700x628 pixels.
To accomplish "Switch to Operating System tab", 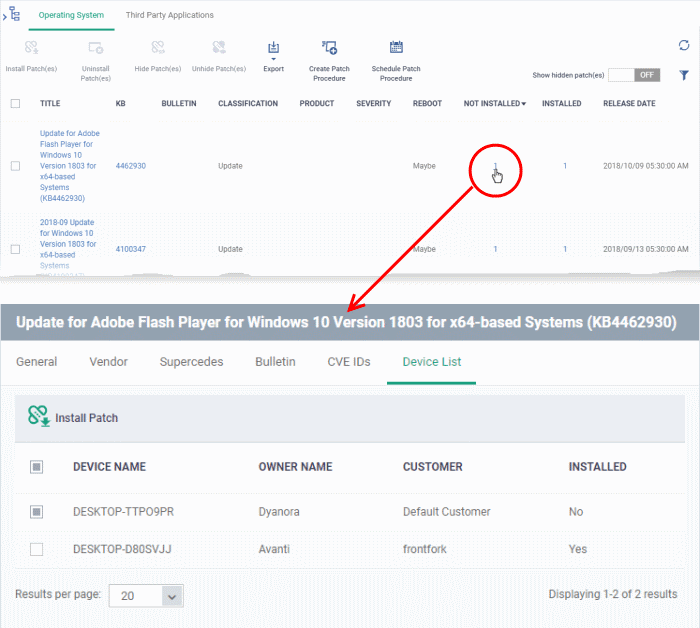I will [x=71, y=15].
